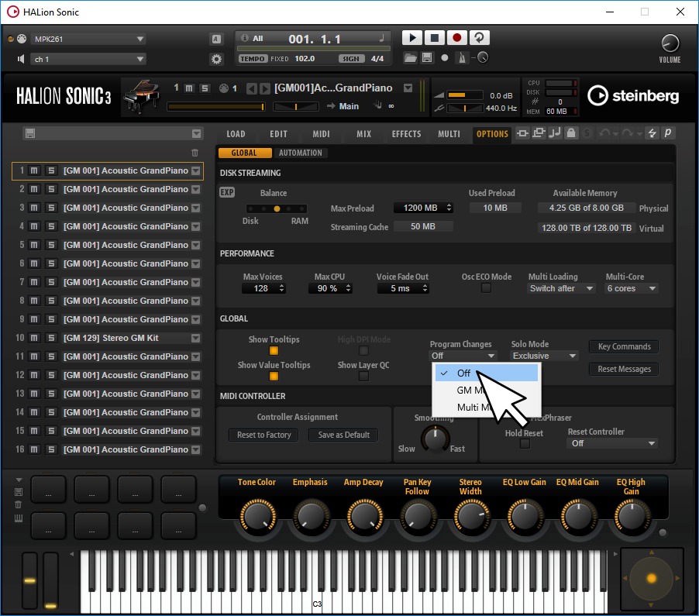Click the trigger pads trash icon
This screenshot has height=616, width=699.
click(x=19, y=504)
